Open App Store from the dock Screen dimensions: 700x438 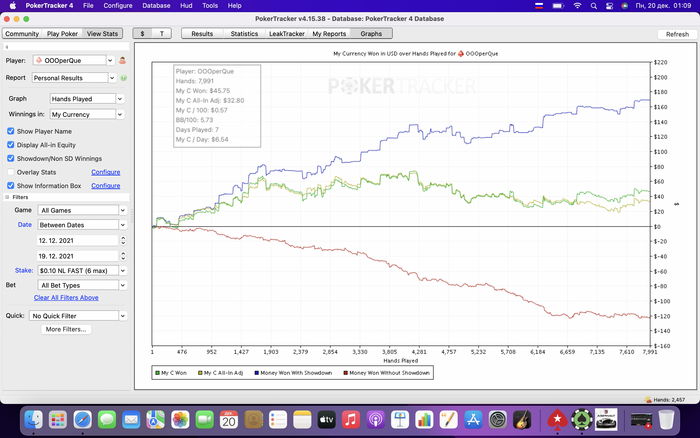[473, 420]
